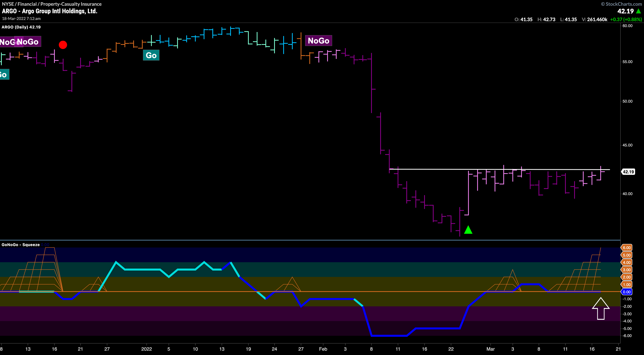Viewport: 644px width, 355px height.
Task: Click the blue 0.00 oscillator value tag
Action: pos(627,292)
